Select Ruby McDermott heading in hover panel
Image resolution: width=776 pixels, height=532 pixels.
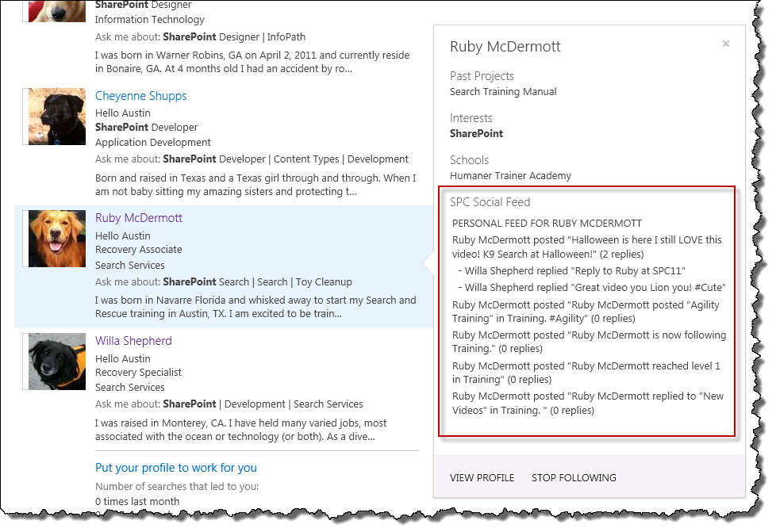click(505, 47)
